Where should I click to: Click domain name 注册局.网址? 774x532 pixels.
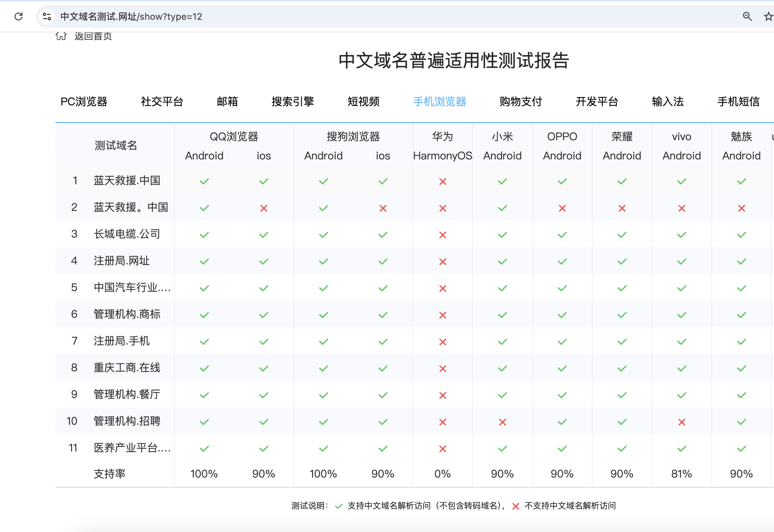pyautogui.click(x=122, y=261)
